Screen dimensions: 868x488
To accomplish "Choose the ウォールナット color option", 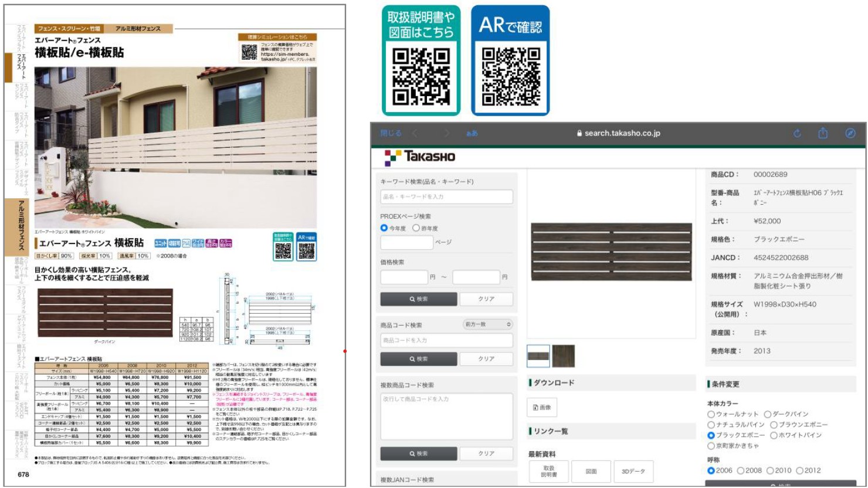I will [711, 414].
